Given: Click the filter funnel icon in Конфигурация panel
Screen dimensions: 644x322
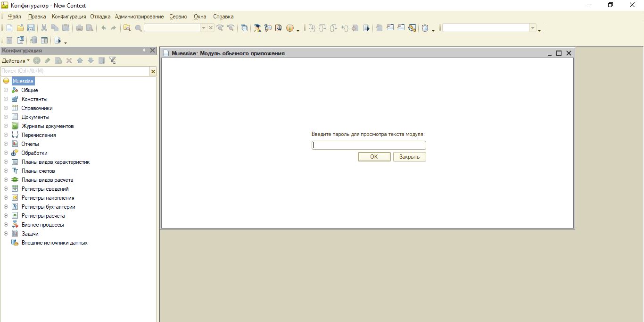Looking at the screenshot, I should 112,60.
